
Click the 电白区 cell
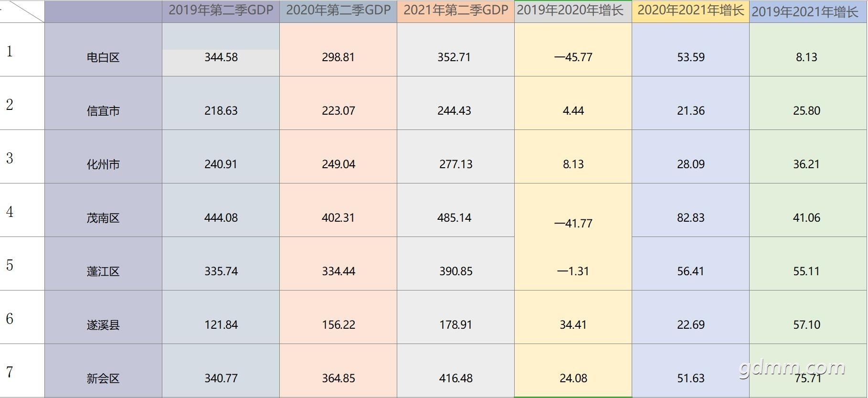103,57
